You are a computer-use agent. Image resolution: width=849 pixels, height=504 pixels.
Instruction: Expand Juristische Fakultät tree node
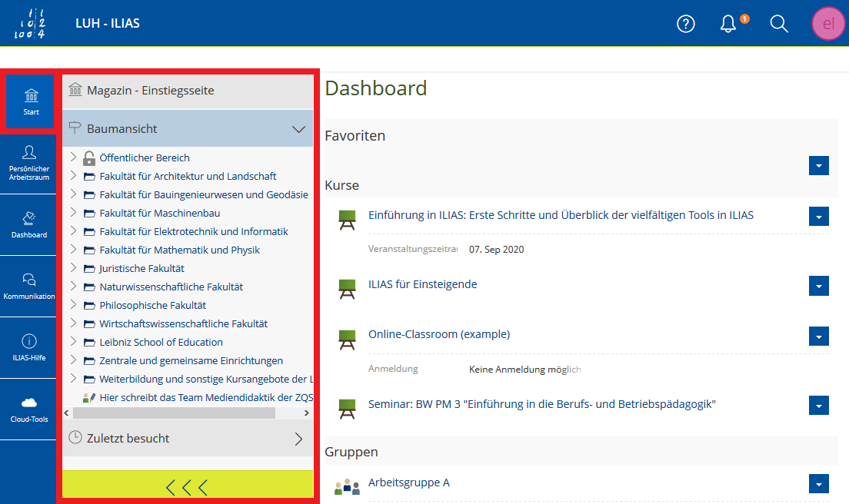tap(73, 267)
